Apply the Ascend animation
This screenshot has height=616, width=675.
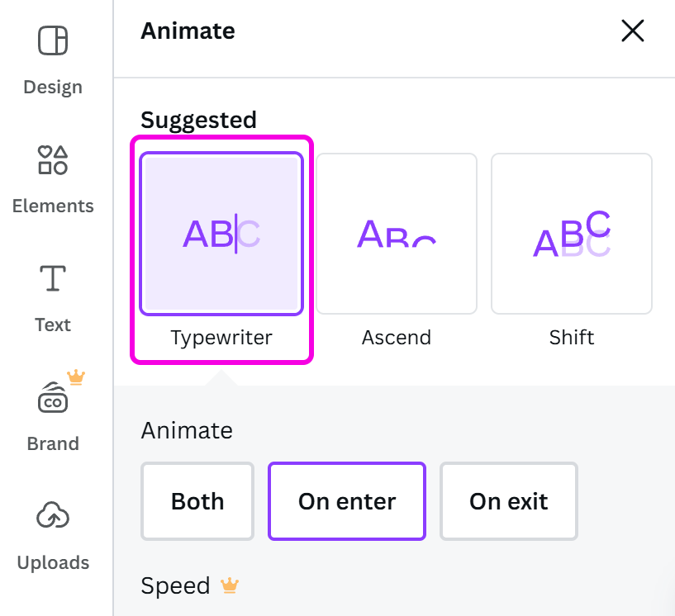click(x=397, y=234)
